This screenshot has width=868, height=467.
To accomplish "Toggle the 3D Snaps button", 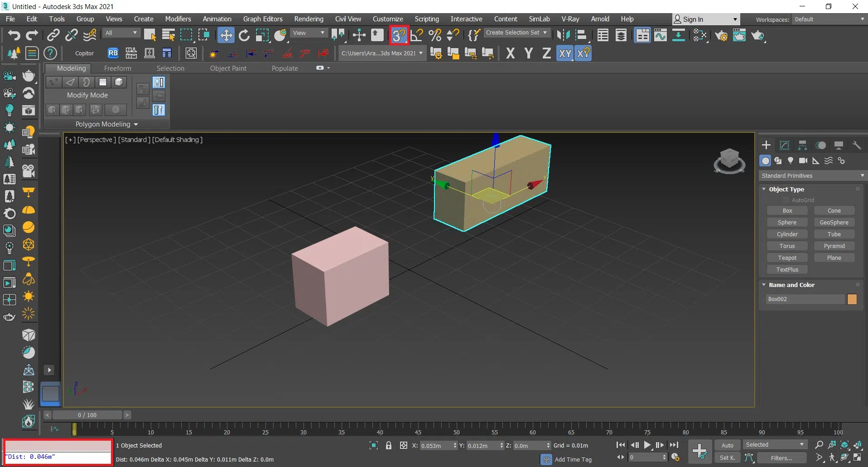I will [399, 35].
